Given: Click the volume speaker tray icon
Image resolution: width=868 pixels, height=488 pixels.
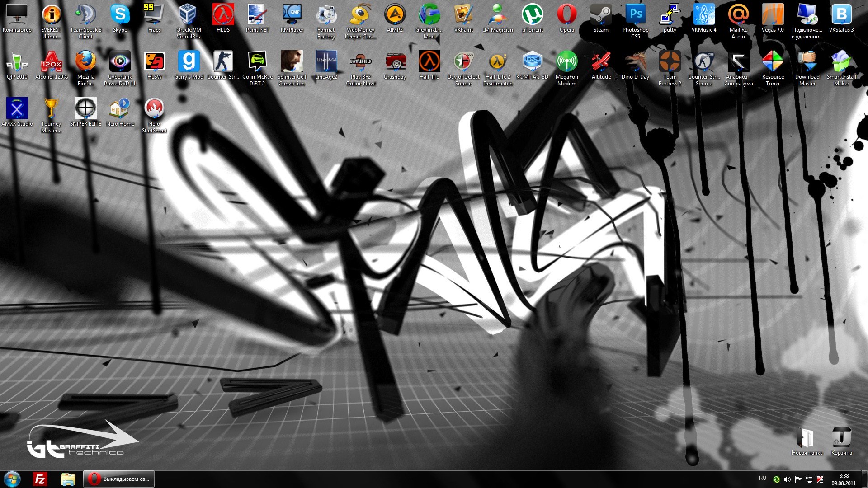Looking at the screenshot, I should pos(787,479).
